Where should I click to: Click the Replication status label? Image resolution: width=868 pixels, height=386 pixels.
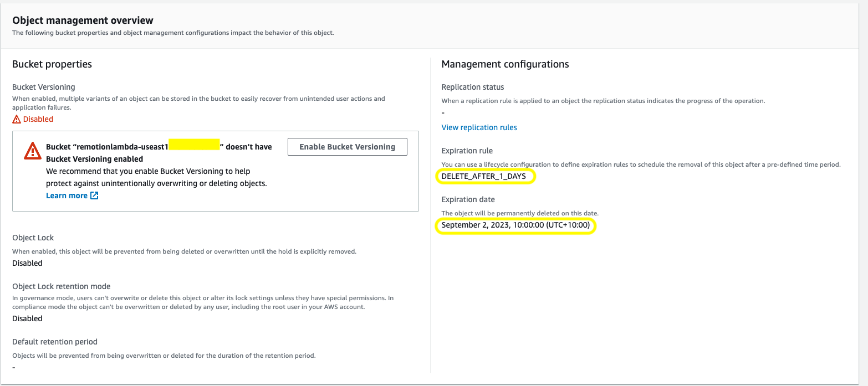tap(472, 87)
